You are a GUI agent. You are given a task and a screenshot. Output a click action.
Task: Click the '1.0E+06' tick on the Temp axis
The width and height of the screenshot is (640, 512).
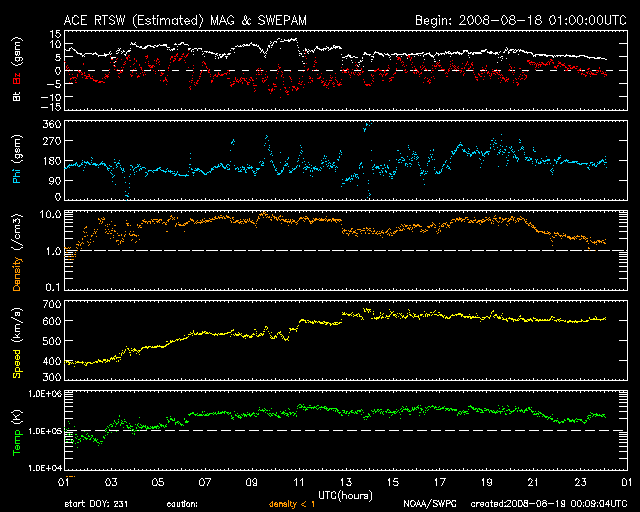45,394
